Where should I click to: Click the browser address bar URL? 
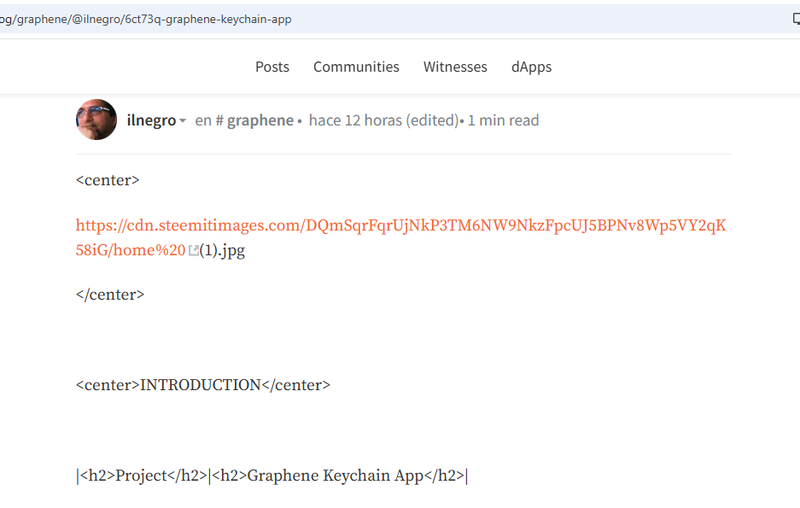pyautogui.click(x=150, y=19)
